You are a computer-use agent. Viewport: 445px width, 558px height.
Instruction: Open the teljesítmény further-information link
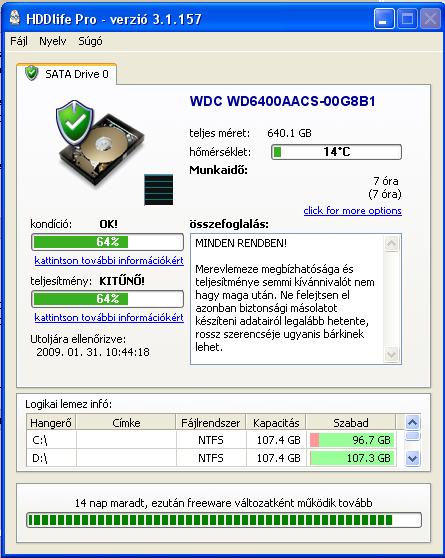pyautogui.click(x=109, y=317)
